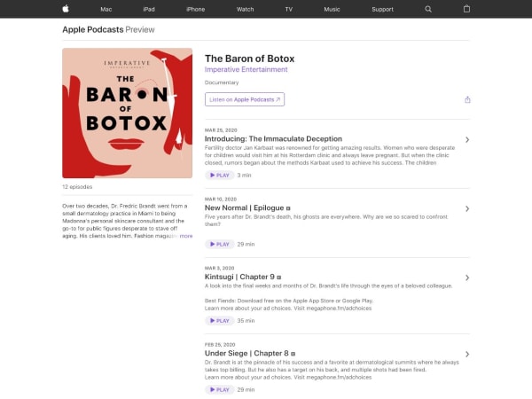Show more of the podcast description
Screen dimensions: 532x399
point(186,236)
